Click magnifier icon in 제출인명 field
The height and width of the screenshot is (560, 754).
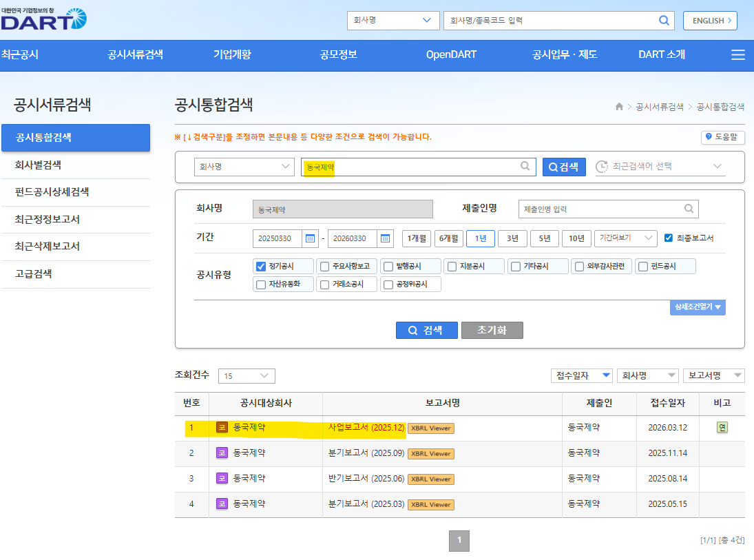pyautogui.click(x=689, y=208)
